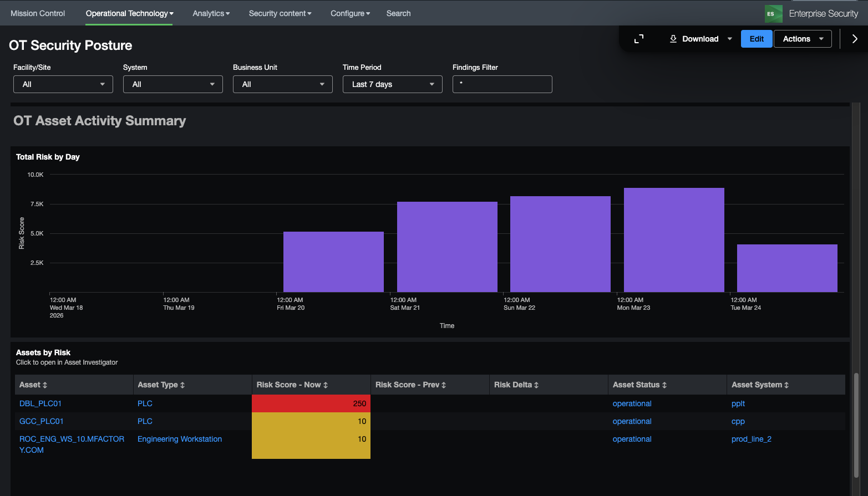
Task: Sort the Asset System column
Action: tap(786, 385)
